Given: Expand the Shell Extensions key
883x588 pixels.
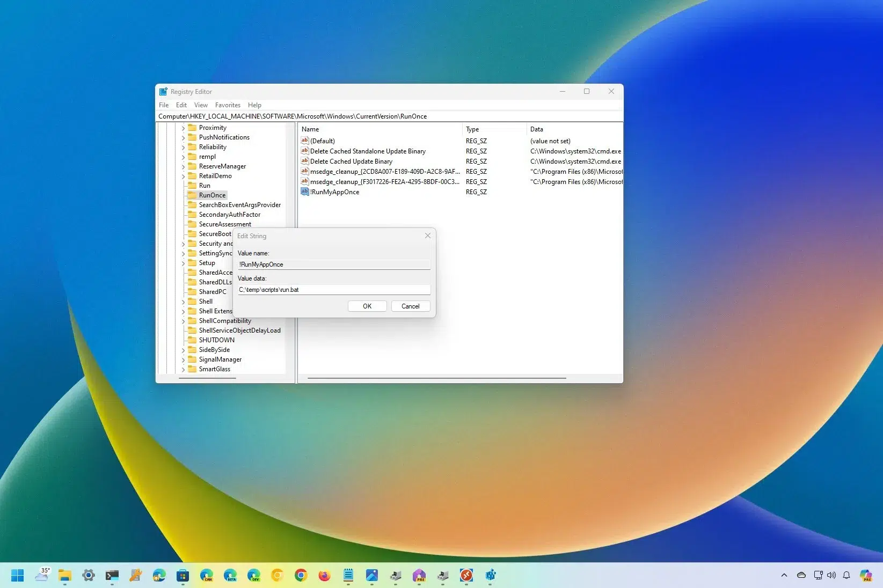Looking at the screenshot, I should pos(184,311).
